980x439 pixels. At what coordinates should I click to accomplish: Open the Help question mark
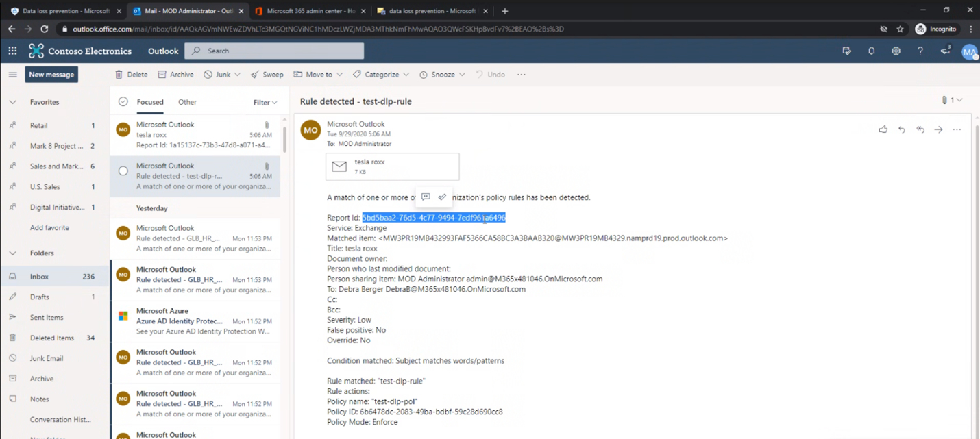pos(920,51)
